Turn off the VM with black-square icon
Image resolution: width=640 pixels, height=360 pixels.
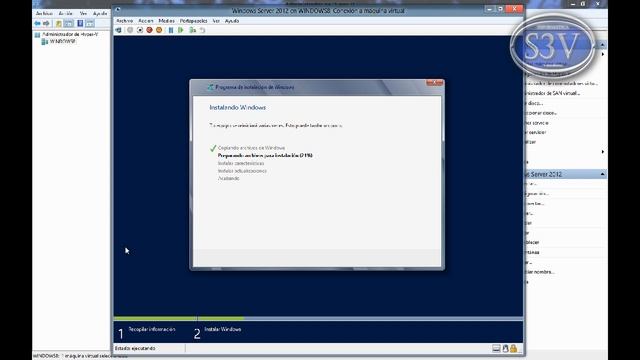click(x=140, y=30)
